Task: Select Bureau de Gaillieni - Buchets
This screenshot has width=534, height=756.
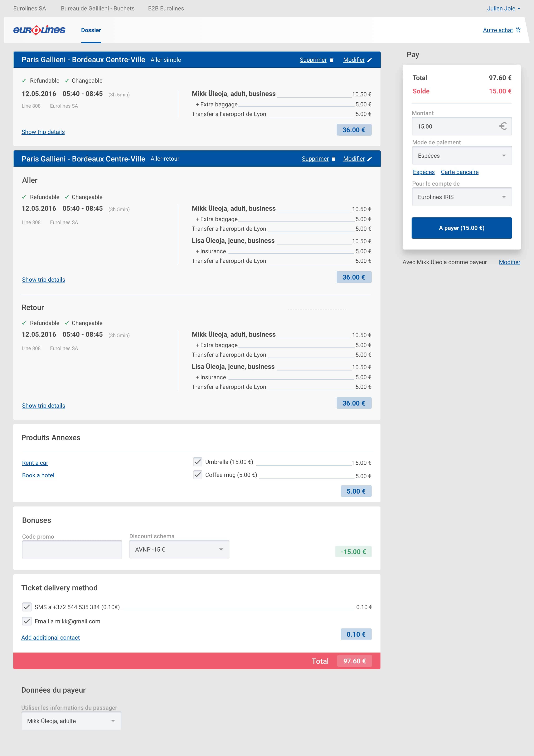Action: 97,9
